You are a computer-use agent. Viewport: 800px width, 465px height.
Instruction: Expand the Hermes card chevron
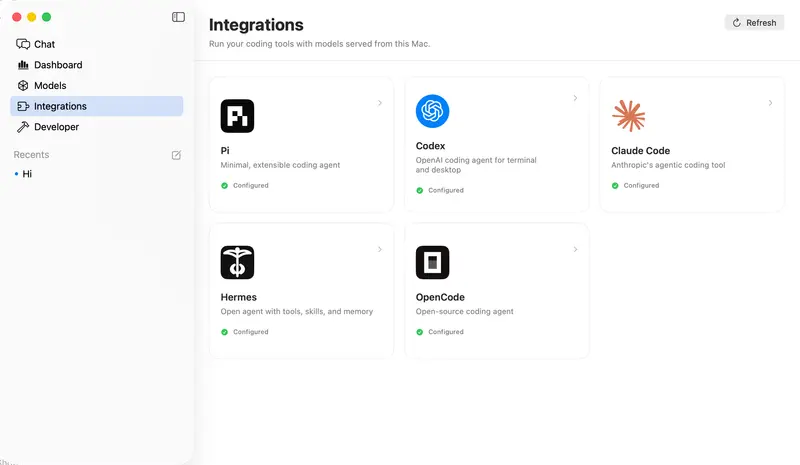tap(380, 250)
